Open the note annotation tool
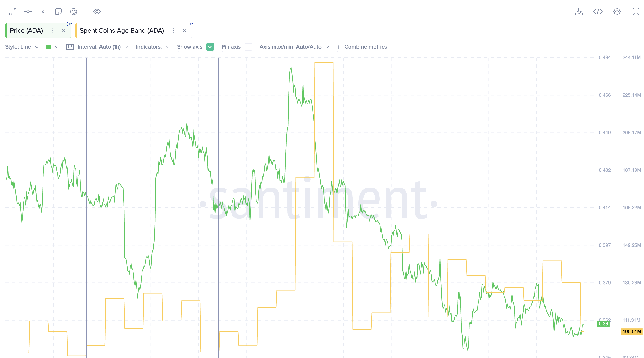The width and height of the screenshot is (644, 358). (x=58, y=11)
